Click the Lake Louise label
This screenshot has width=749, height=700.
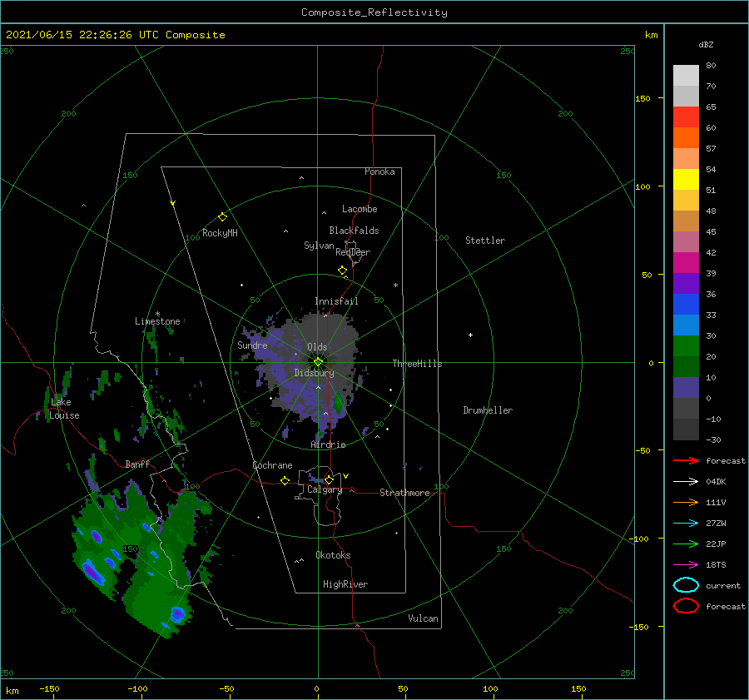coord(64,409)
